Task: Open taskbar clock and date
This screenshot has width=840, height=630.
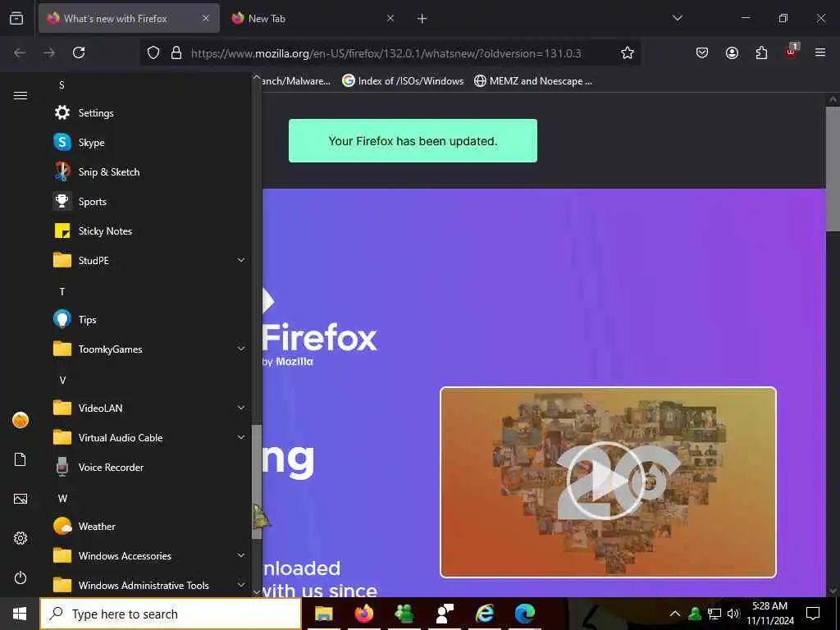Action: (x=769, y=614)
